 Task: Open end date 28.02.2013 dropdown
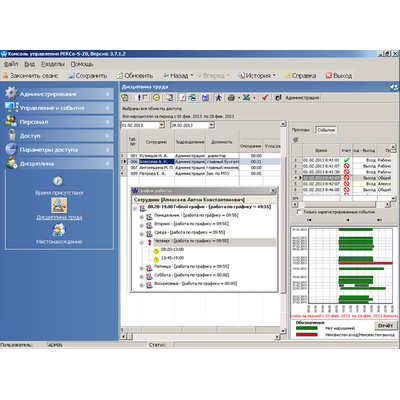click(x=211, y=125)
